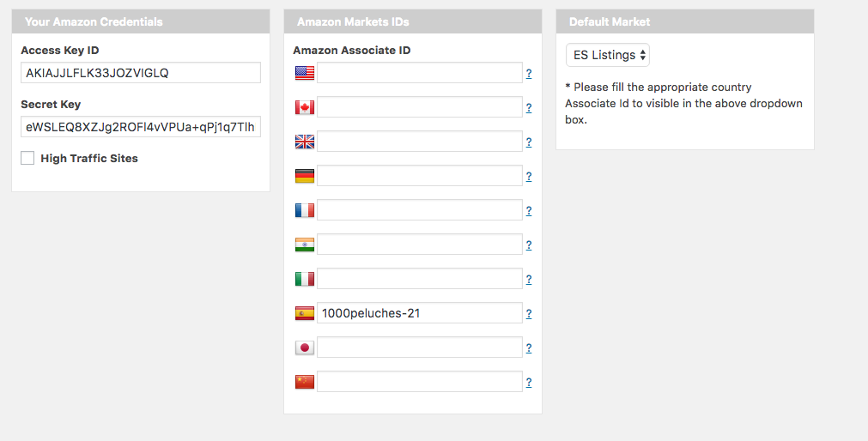Viewport: 868px width, 441px height.
Task: Focus Spain field containing 1000peluches-21
Action: click(420, 312)
